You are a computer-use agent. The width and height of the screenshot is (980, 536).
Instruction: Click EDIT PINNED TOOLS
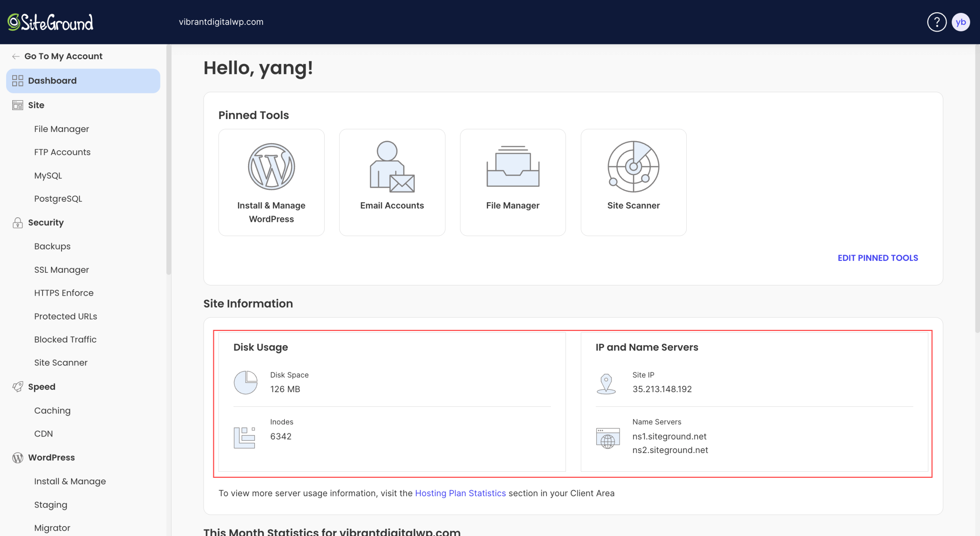coord(877,258)
